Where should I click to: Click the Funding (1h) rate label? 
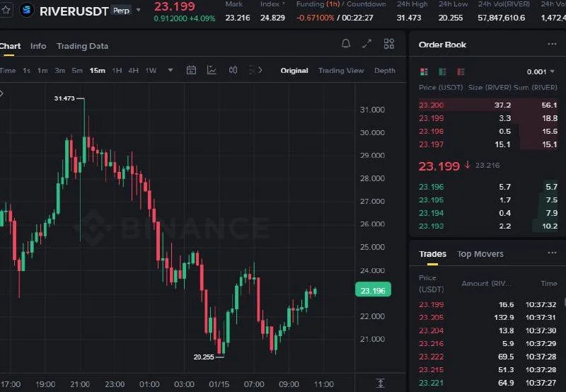point(318,4)
